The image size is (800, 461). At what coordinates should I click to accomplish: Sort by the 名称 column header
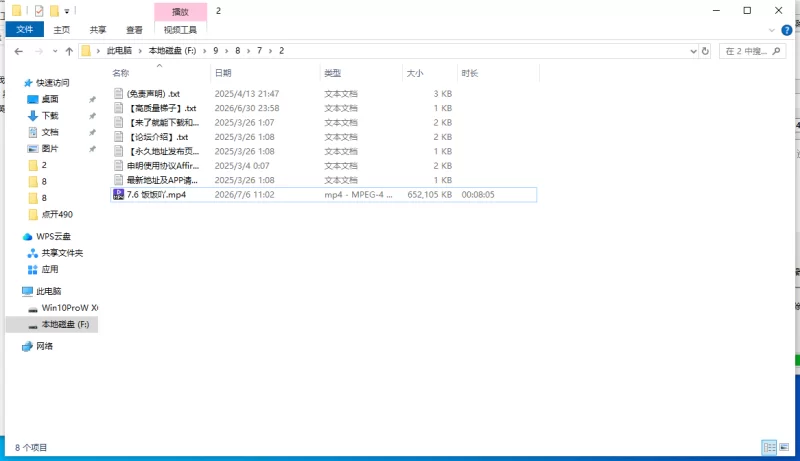click(x=121, y=73)
